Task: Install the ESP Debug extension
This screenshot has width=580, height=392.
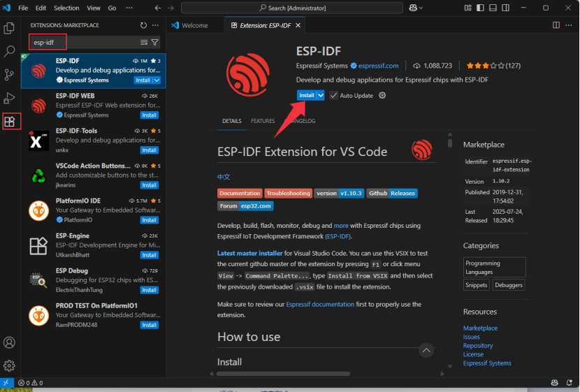Action: tap(150, 290)
